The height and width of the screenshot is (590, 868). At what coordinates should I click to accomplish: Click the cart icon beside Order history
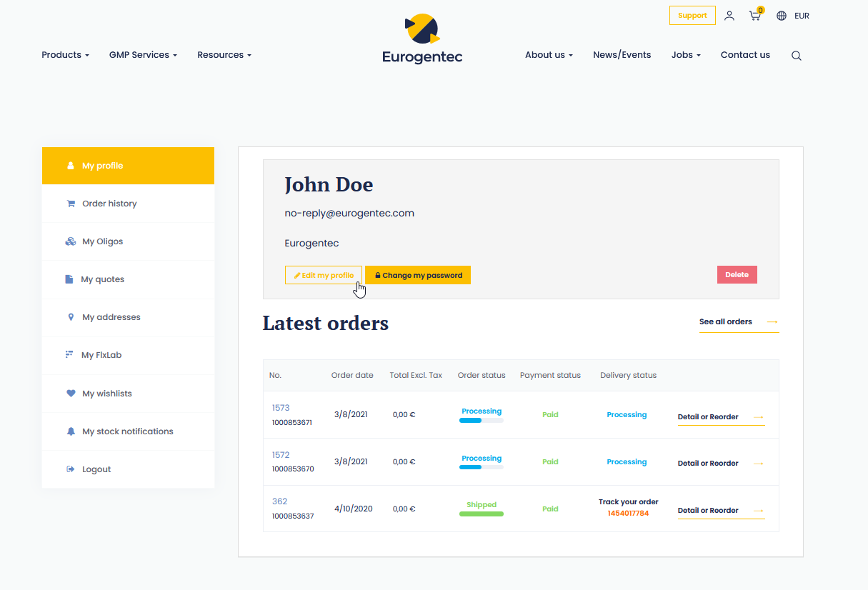click(71, 204)
